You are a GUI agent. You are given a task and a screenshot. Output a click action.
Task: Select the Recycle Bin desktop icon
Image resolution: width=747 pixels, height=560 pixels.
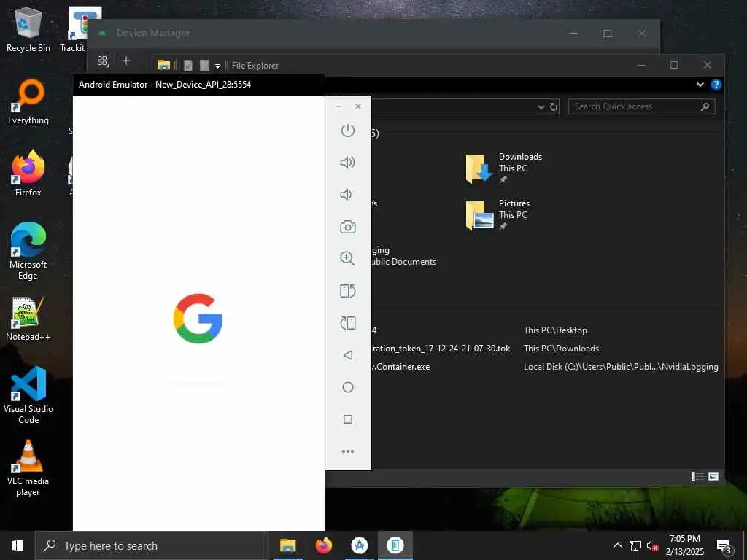[x=28, y=30]
